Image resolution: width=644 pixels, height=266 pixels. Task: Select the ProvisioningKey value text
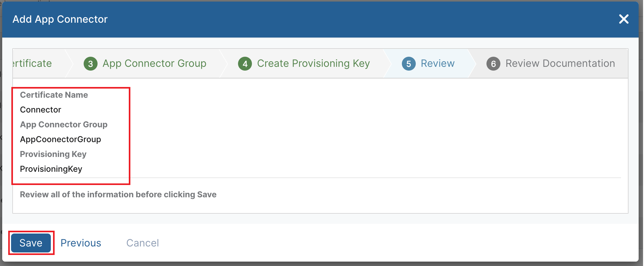point(51,169)
